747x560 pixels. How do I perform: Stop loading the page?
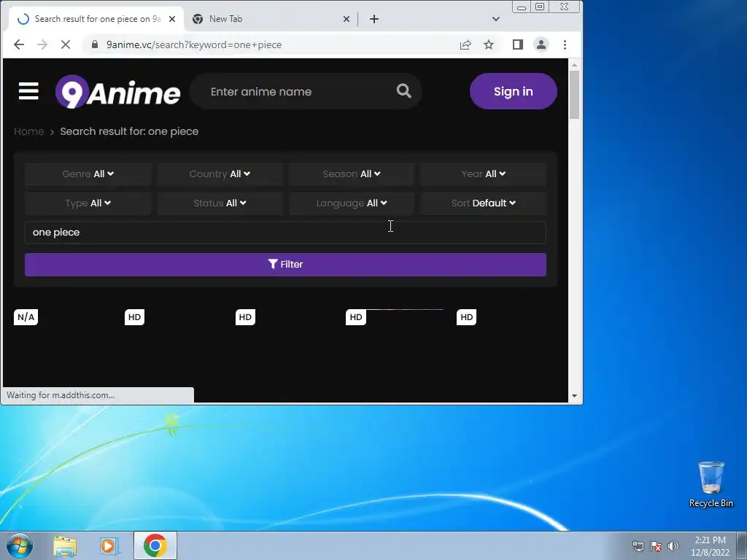[x=66, y=44]
